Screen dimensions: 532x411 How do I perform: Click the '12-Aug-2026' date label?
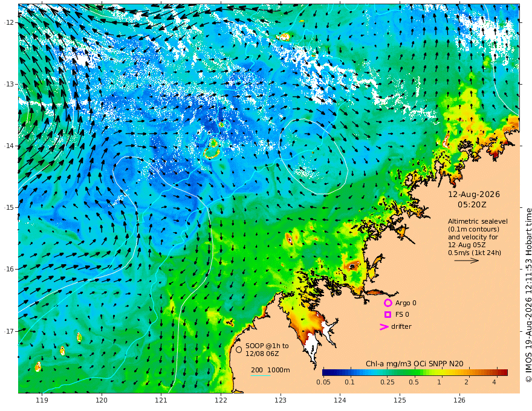(x=474, y=195)
